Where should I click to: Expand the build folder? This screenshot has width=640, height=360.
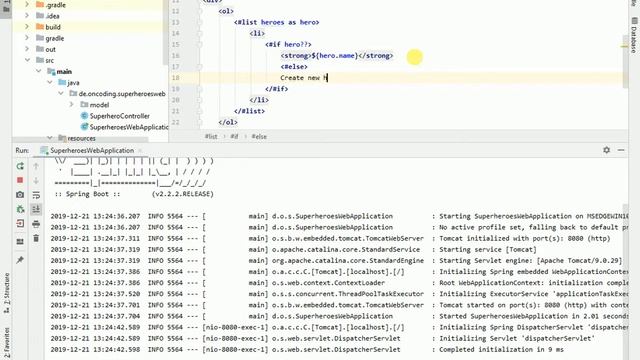[27, 27]
